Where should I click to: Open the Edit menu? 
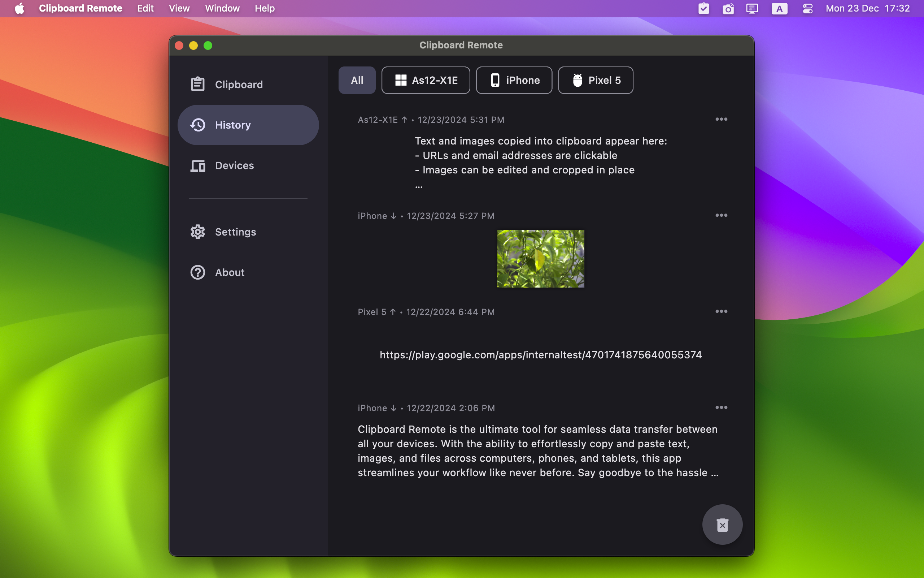click(x=145, y=8)
